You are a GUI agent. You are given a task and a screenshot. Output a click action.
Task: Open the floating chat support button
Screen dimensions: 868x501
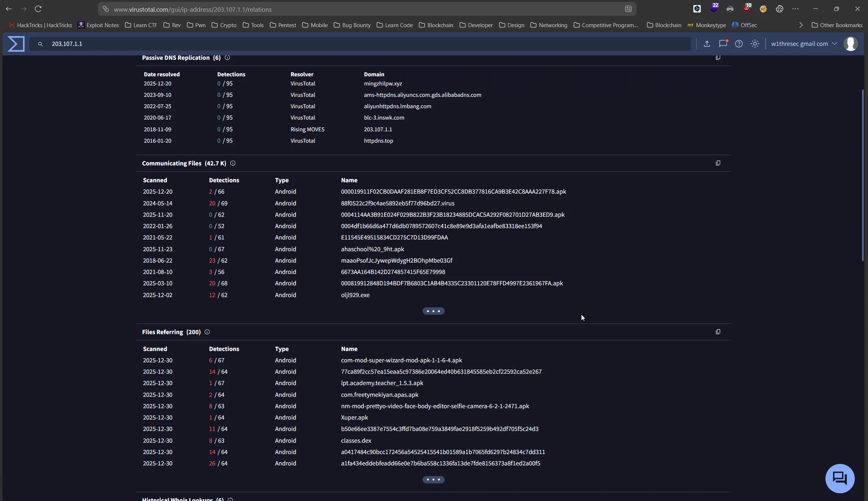(839, 478)
